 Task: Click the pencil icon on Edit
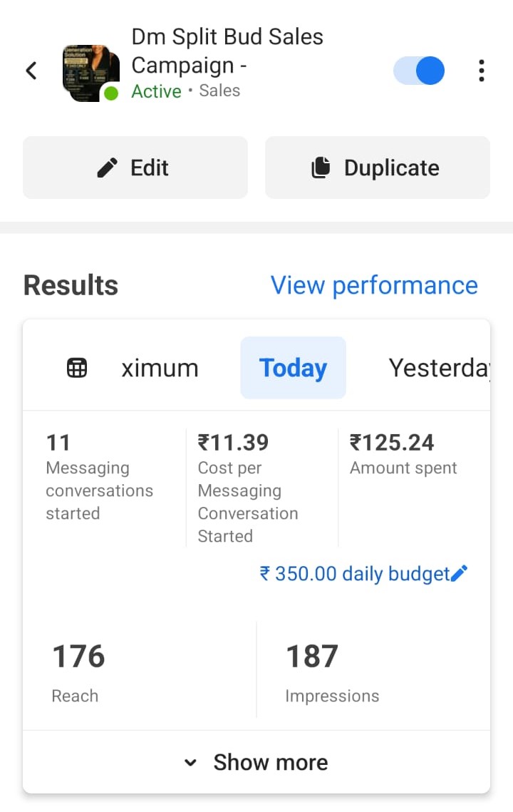(x=108, y=168)
